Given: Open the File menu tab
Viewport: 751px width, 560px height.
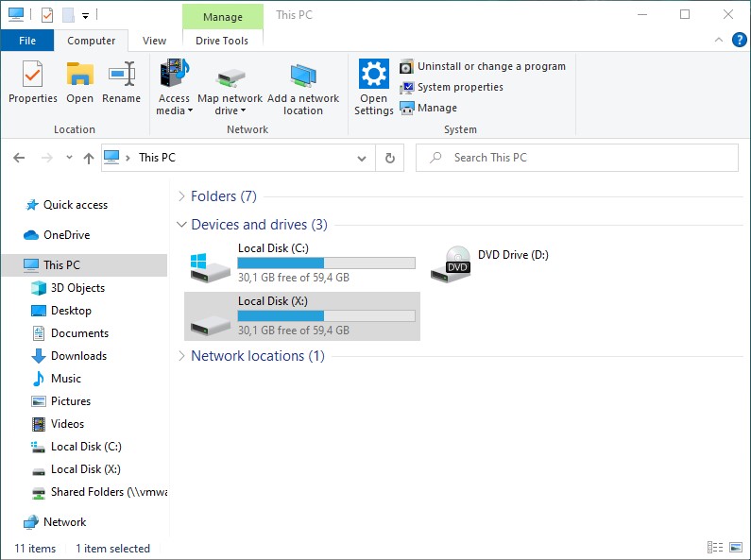Looking at the screenshot, I should tap(27, 41).
